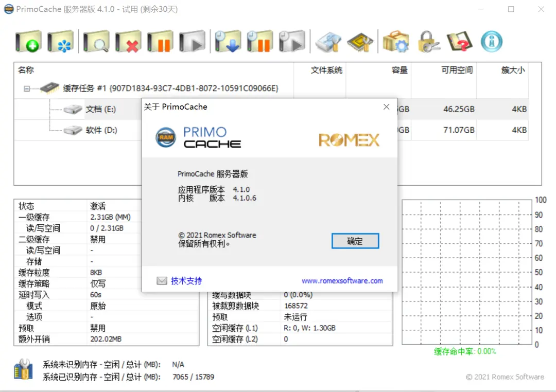
Task: Close the About PrimoCache dialog
Action: (x=386, y=106)
